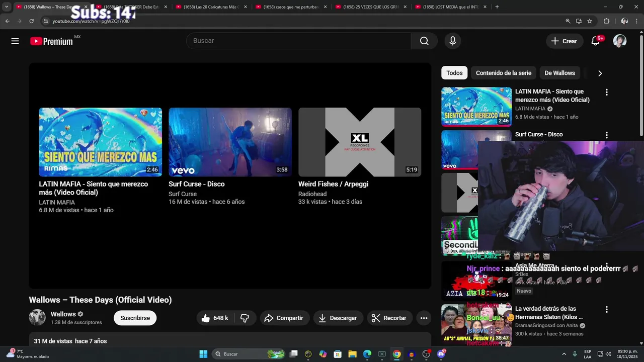Open Microsoft Edge from taskbar

click(x=367, y=354)
